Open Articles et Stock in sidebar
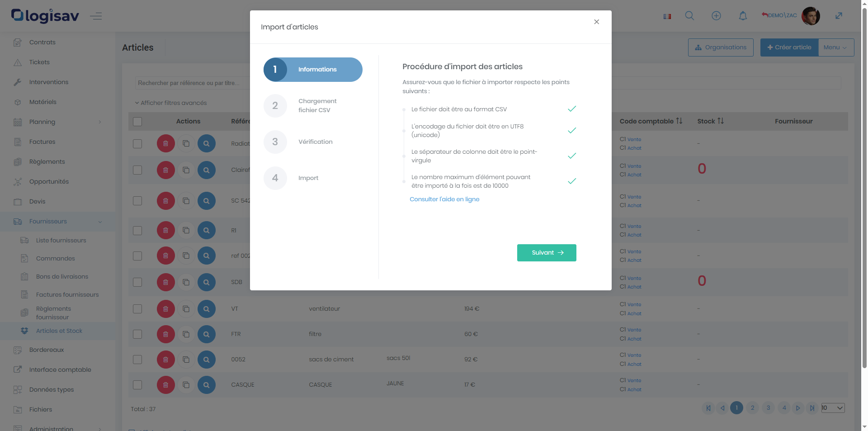The width and height of the screenshot is (868, 431). point(59,331)
